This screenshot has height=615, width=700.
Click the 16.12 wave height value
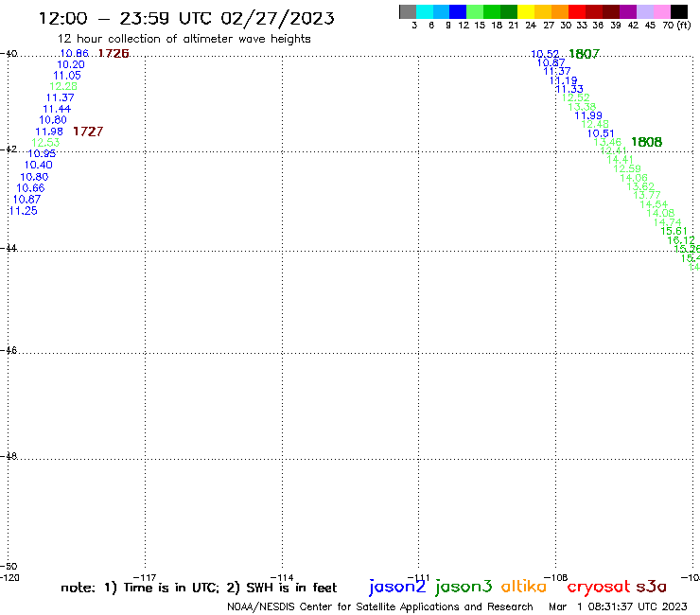click(681, 240)
